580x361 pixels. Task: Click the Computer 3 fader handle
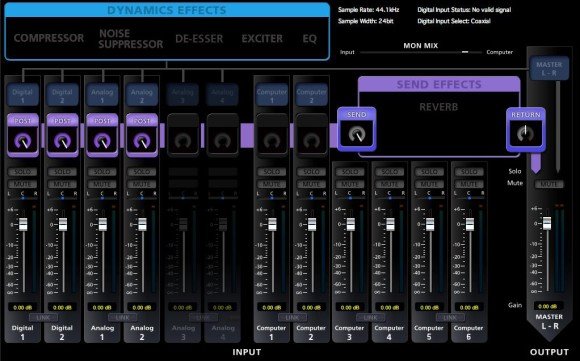351,225
